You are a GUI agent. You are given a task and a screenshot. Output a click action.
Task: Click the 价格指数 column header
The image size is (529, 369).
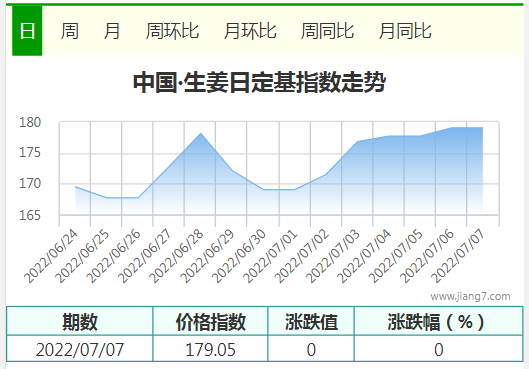[x=210, y=321]
